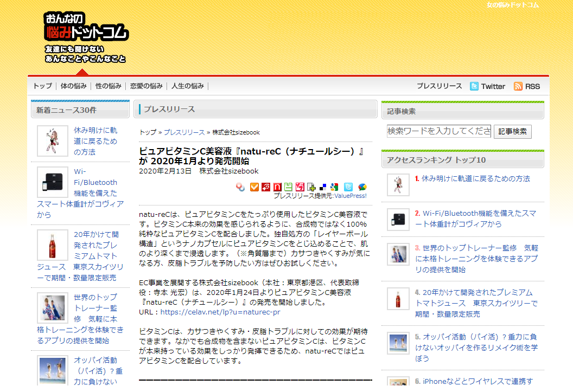The width and height of the screenshot is (573, 392).
Task: Open the 恋愛の悩み menu item
Action: coord(147,86)
